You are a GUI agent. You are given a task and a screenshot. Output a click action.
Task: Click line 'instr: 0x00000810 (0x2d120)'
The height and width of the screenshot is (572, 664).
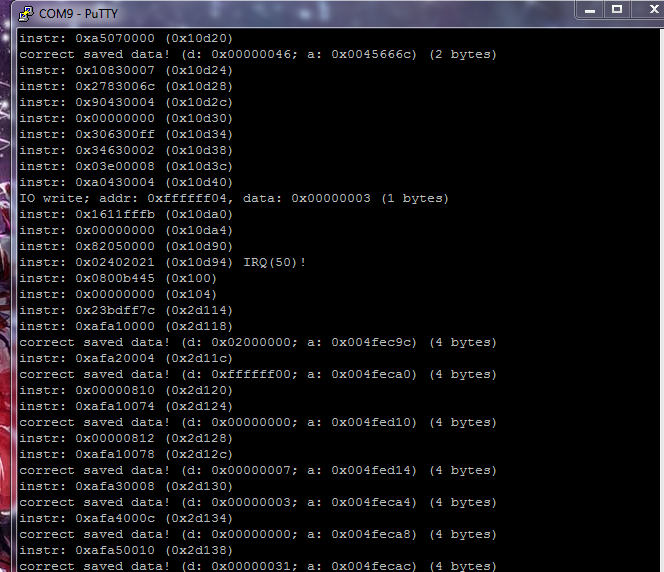pos(126,390)
